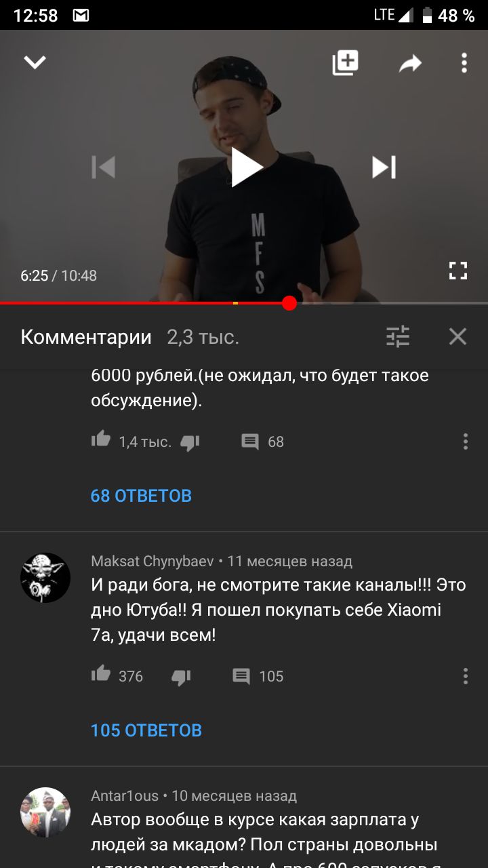Screen dimensions: 488x868
Task: Close the comments panel
Action: tap(458, 336)
